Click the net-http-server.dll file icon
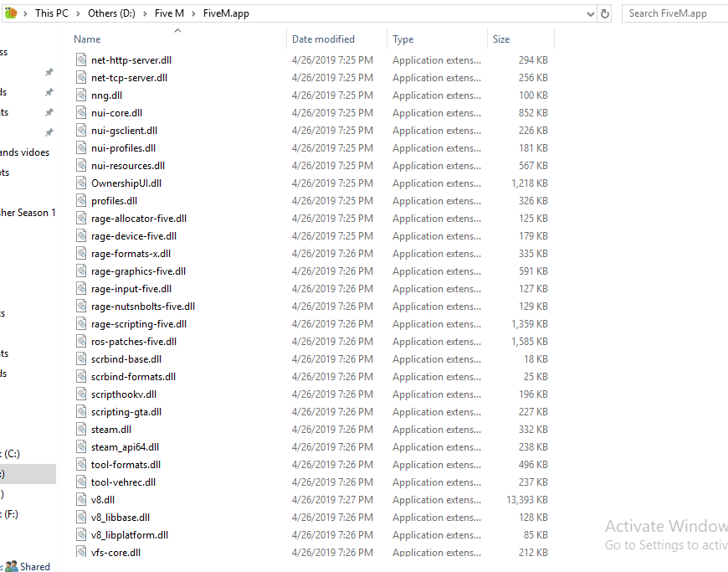 [81, 59]
